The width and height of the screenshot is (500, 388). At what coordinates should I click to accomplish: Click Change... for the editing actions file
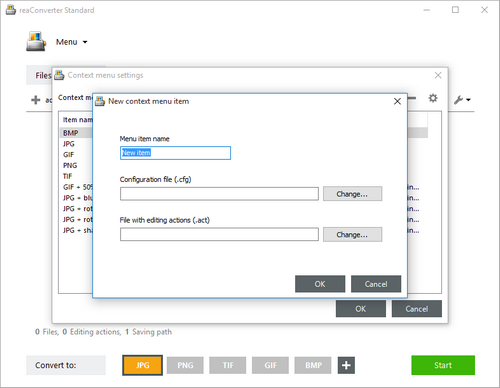352,235
